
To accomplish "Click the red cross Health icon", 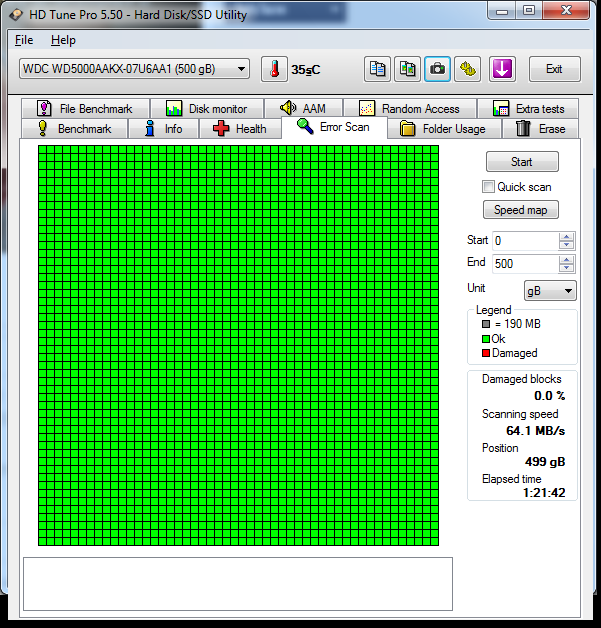I will point(221,129).
